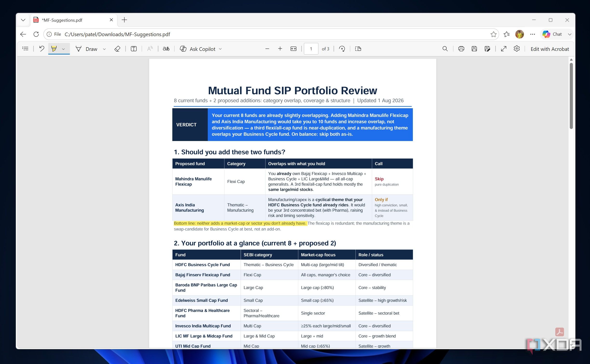The image size is (590, 364).
Task: Click the vertical scrollbar thumb
Action: click(571, 96)
